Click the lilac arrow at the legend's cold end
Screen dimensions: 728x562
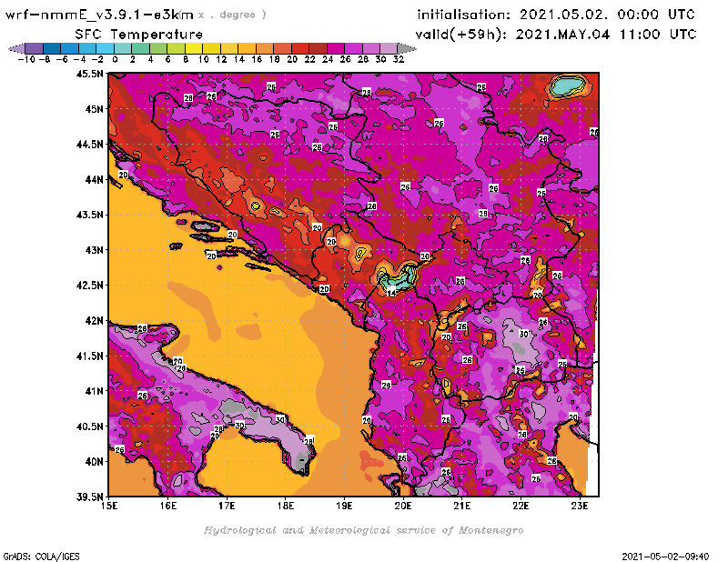tap(16, 48)
